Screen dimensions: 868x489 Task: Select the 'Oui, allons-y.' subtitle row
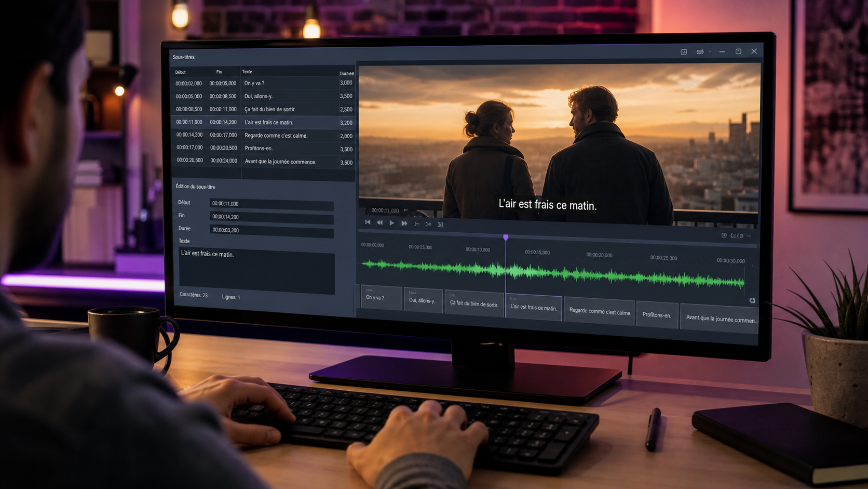(x=264, y=96)
